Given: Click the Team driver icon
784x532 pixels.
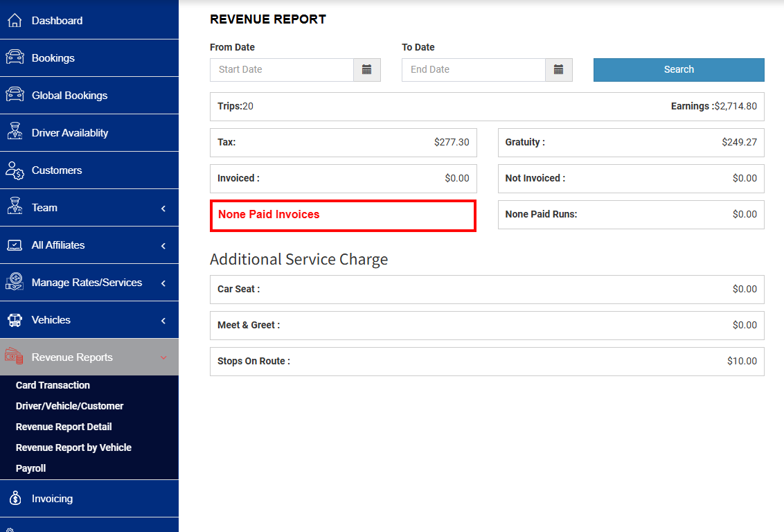Looking at the screenshot, I should click(x=15, y=206).
